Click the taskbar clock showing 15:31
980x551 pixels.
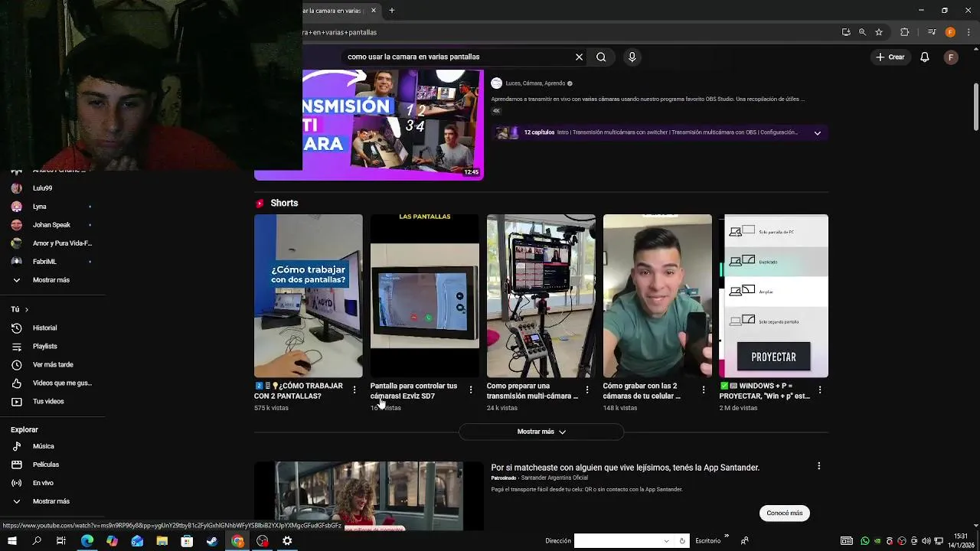pyautogui.click(x=961, y=541)
